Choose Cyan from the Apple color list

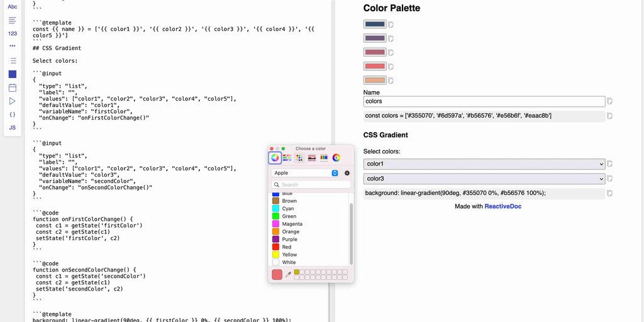pyautogui.click(x=288, y=209)
